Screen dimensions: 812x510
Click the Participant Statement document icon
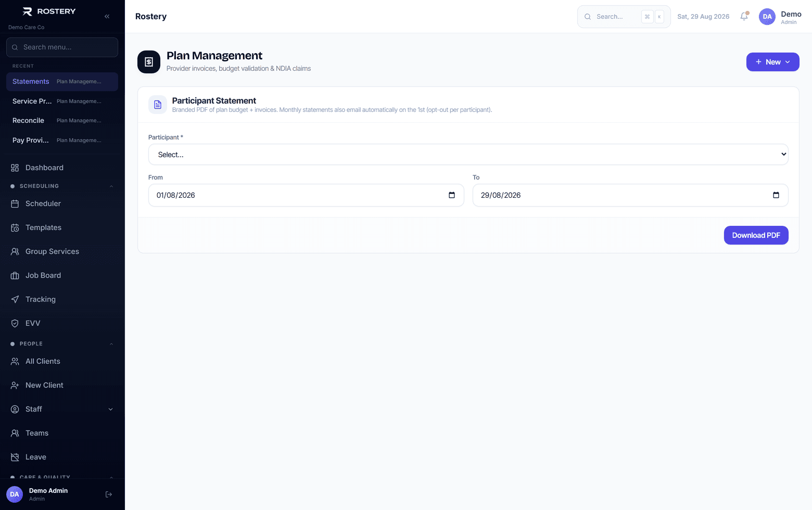(x=158, y=105)
